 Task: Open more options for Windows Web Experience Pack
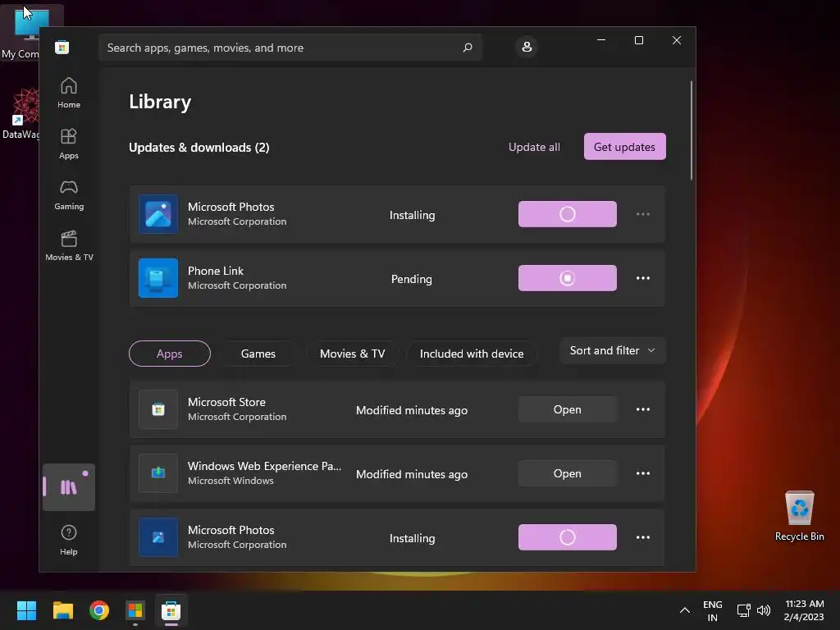pyautogui.click(x=643, y=473)
